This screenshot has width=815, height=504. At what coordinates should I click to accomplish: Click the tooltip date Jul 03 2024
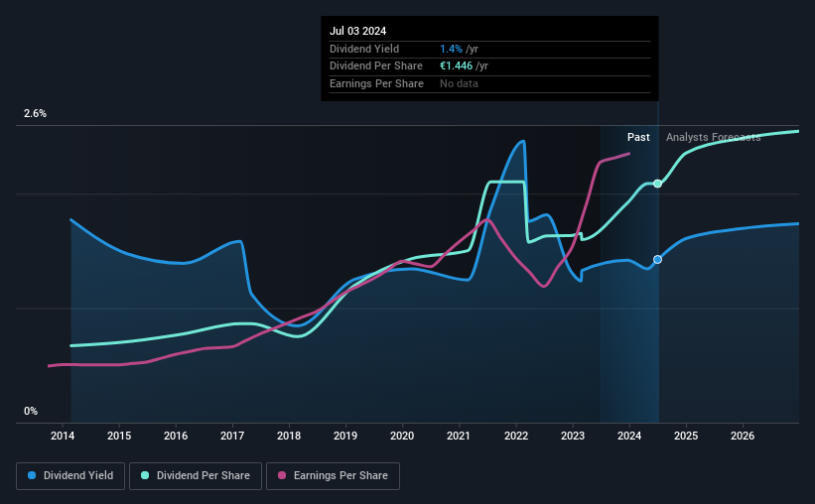click(358, 31)
